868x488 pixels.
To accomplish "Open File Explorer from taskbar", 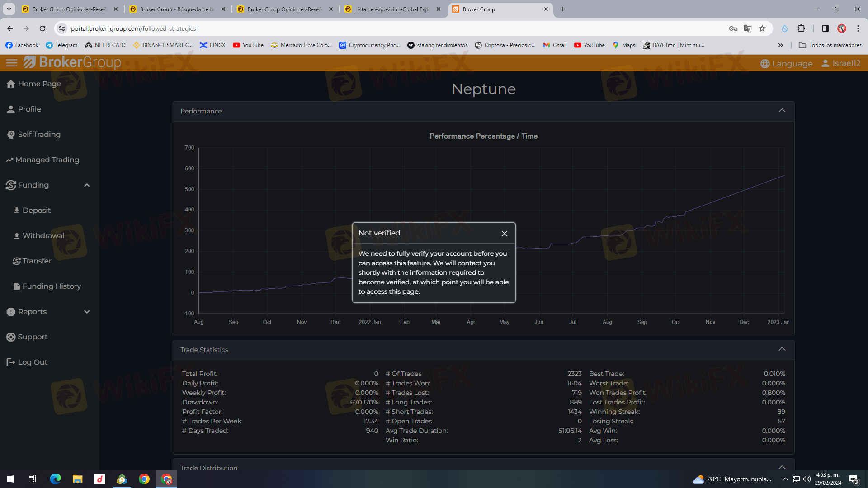I will 77,479.
